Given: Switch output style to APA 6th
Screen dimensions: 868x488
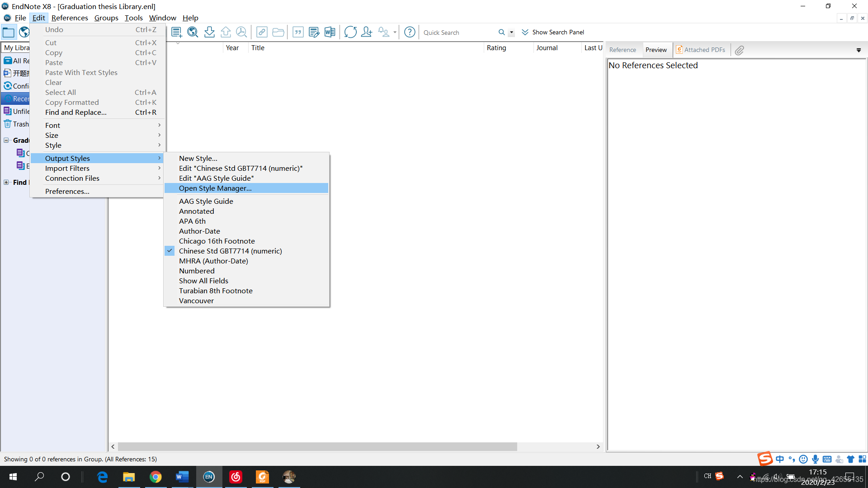Looking at the screenshot, I should click(x=192, y=221).
